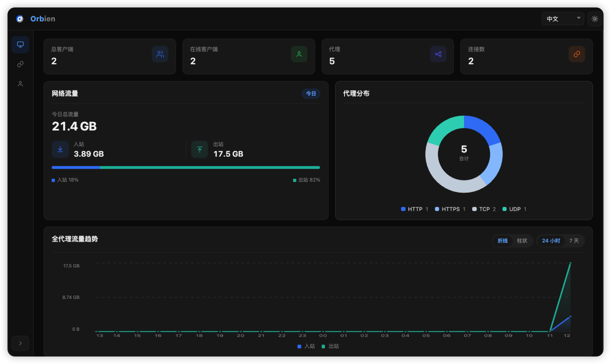611x364 pixels.
Task: Expand the sidebar with chevron arrow
Action: 20,344
